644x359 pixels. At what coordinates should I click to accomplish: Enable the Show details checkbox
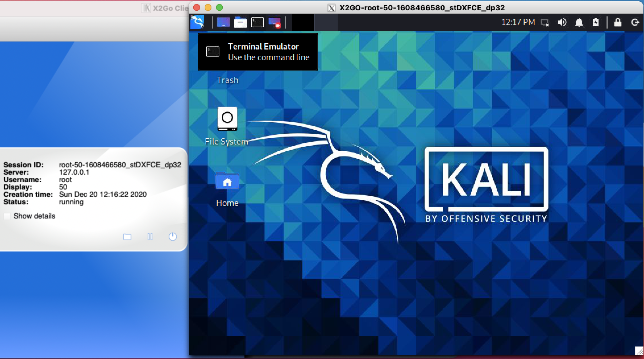tap(7, 216)
